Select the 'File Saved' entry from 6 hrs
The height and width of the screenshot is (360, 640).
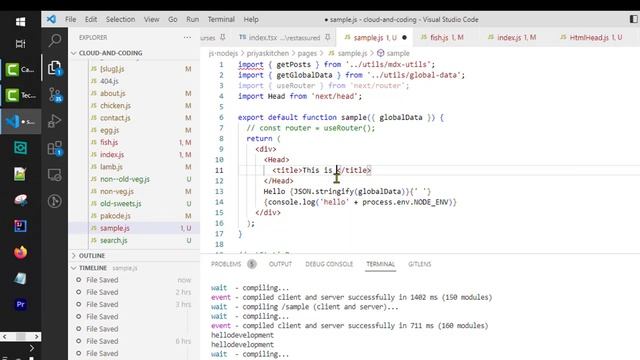click(135, 341)
